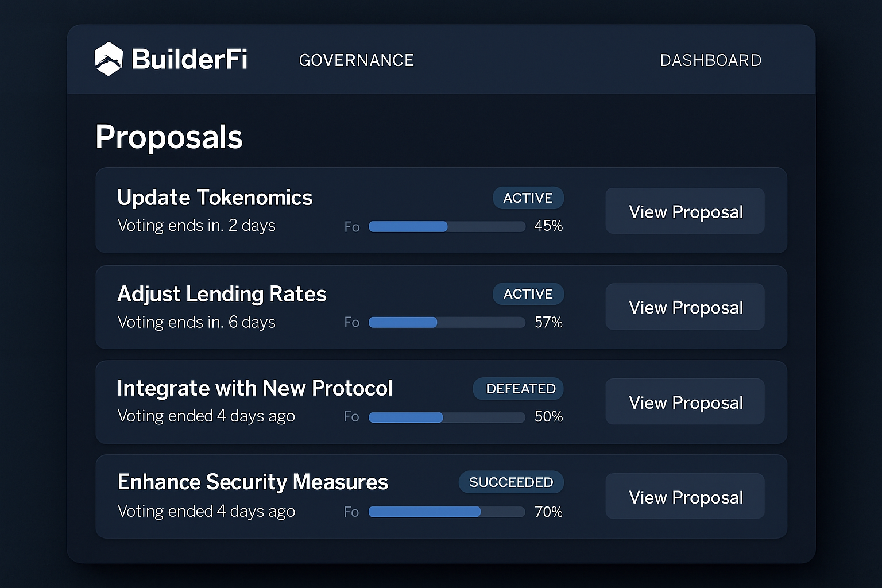Click the 50% value on the defeated proposal

(x=548, y=417)
